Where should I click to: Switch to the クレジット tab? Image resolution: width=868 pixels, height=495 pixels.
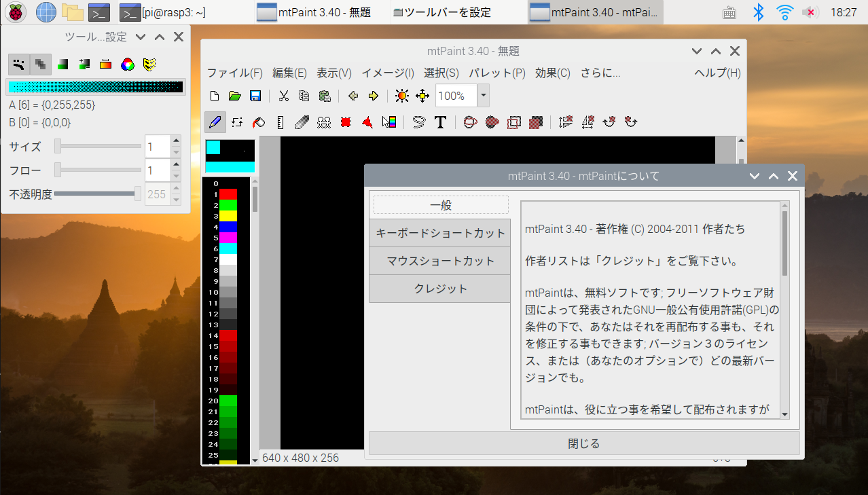(439, 289)
